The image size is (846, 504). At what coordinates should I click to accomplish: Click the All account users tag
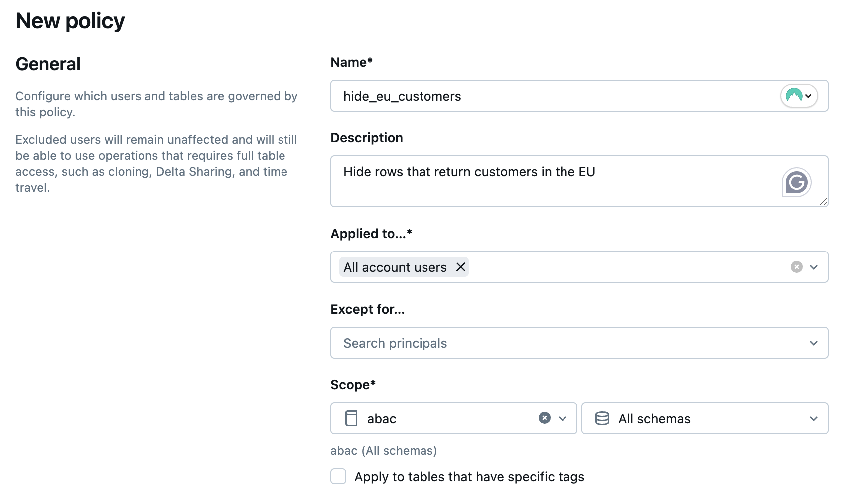395,267
